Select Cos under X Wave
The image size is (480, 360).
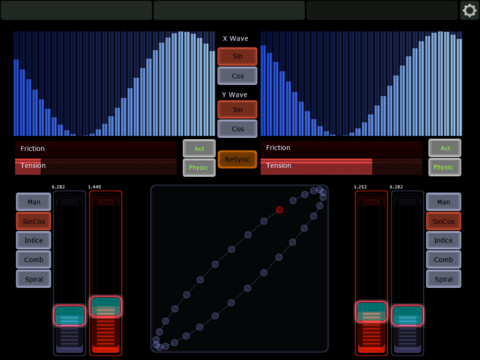(237, 76)
